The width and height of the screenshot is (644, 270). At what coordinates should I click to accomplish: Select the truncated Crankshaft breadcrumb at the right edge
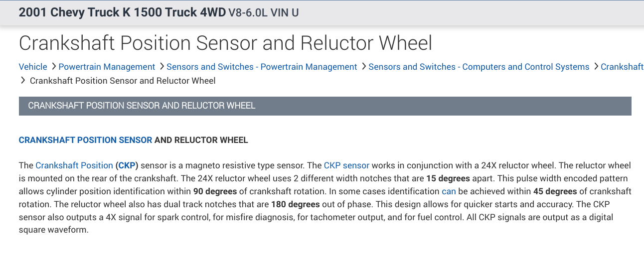click(x=622, y=67)
